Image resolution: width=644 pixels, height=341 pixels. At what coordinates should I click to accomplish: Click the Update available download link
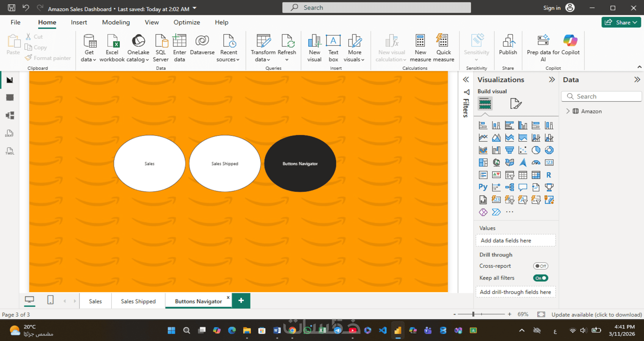pyautogui.click(x=597, y=314)
